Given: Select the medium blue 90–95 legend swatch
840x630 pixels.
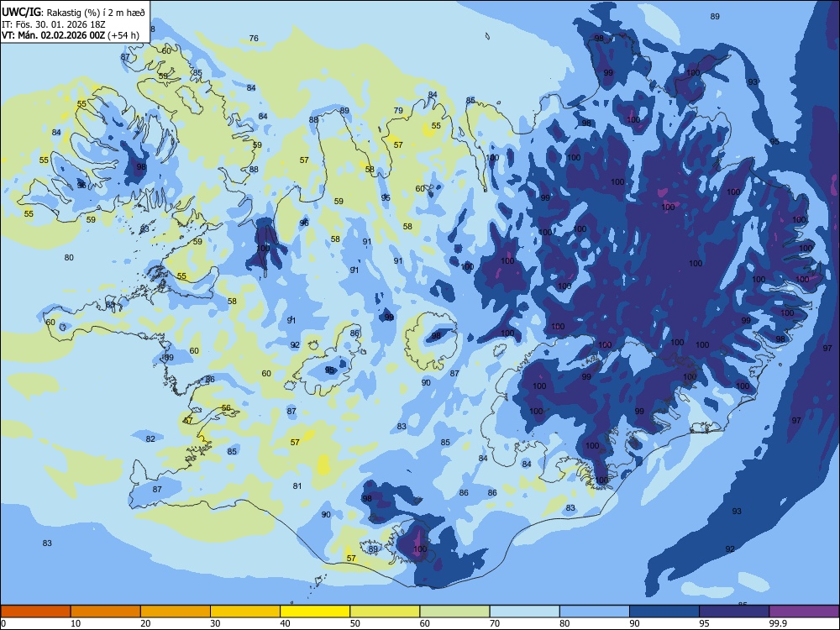Looking at the screenshot, I should pyautogui.click(x=664, y=612).
